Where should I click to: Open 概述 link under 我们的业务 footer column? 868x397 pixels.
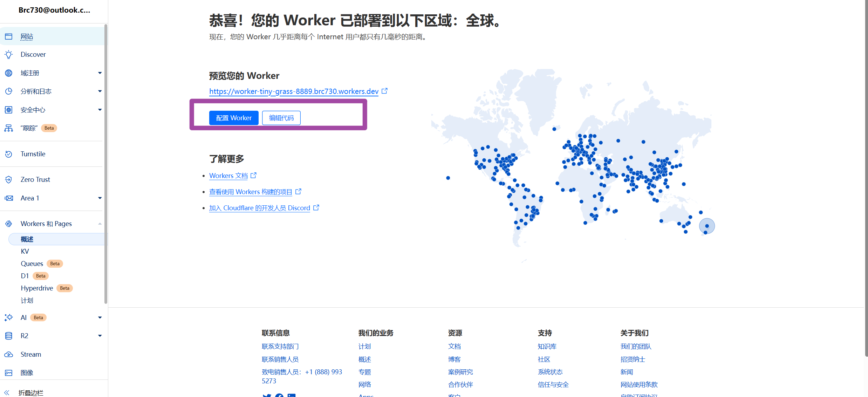pos(365,359)
